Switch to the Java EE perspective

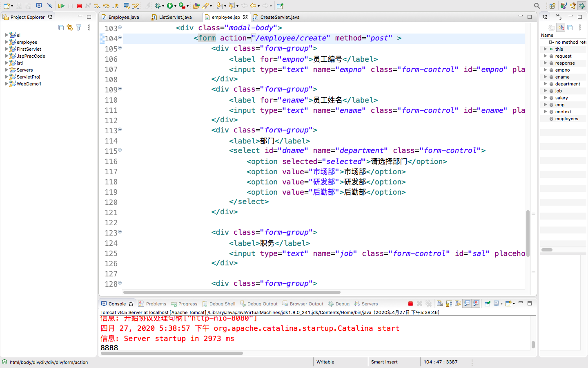pyautogui.click(x=563, y=6)
